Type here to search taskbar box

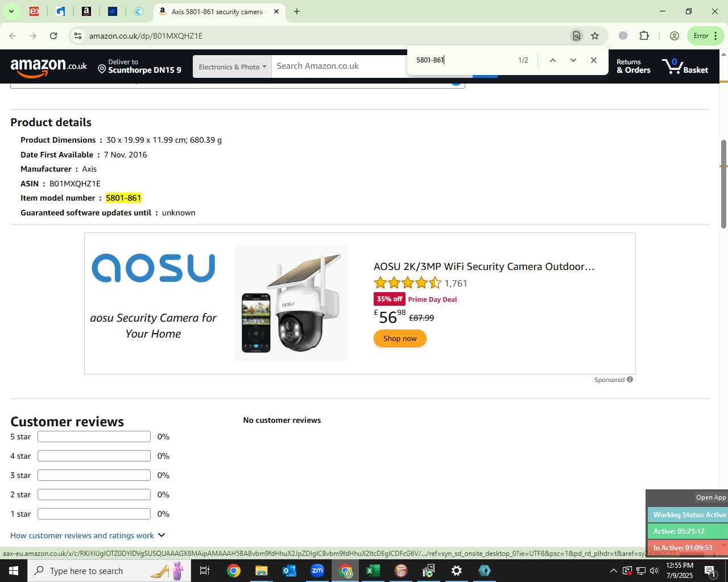pos(108,571)
